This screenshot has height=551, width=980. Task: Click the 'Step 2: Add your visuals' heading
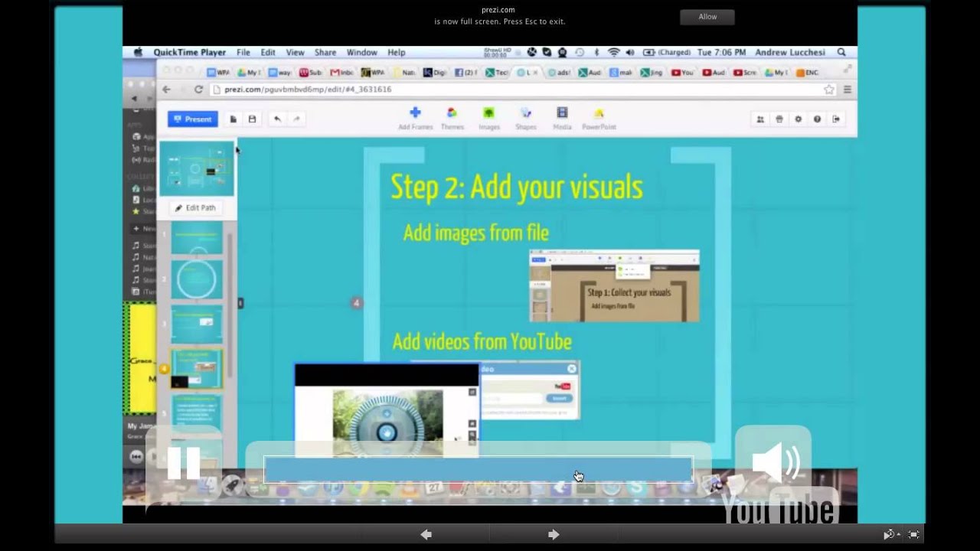click(x=517, y=187)
